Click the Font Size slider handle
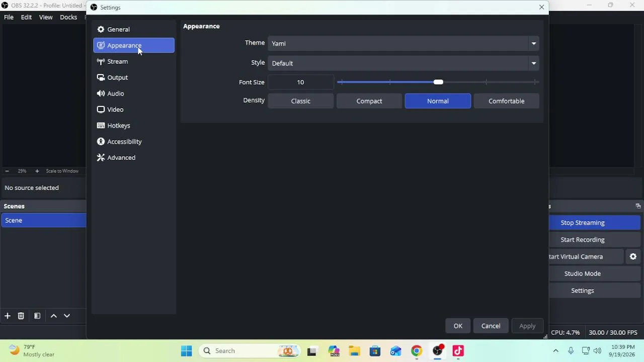Image resolution: width=644 pixels, height=362 pixels. point(438,82)
